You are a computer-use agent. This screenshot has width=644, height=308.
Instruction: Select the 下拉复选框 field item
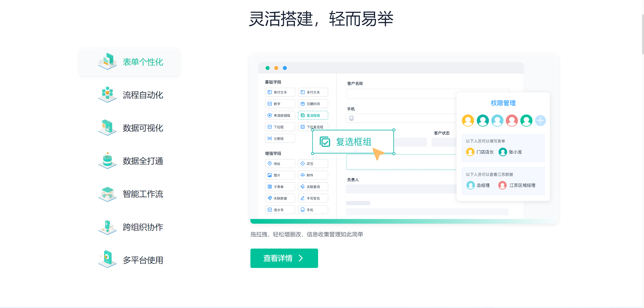tap(313, 126)
